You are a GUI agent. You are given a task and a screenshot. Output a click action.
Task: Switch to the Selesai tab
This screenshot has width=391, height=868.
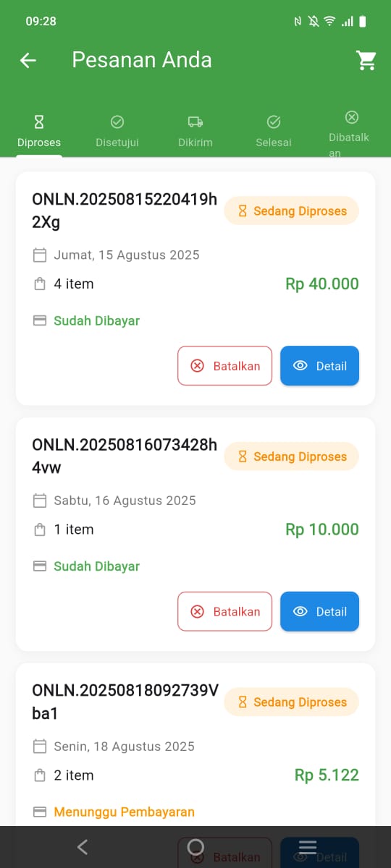(x=274, y=131)
